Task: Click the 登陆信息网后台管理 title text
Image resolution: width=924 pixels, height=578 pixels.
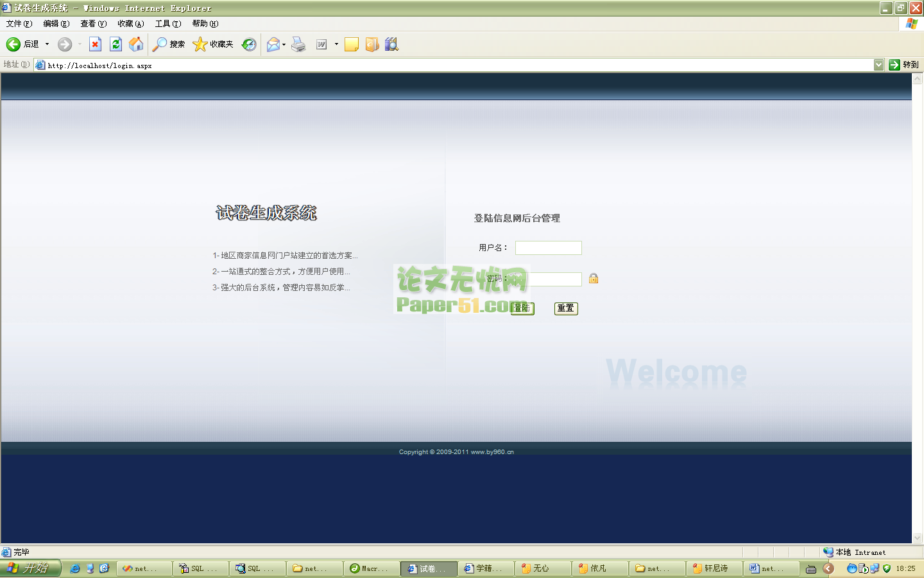Action: coord(517,218)
